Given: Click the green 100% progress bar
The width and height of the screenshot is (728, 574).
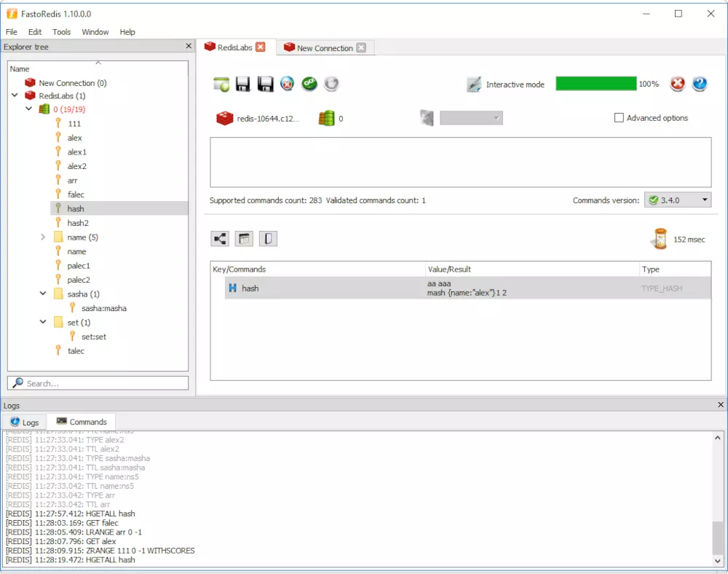Looking at the screenshot, I should pyautogui.click(x=596, y=84).
